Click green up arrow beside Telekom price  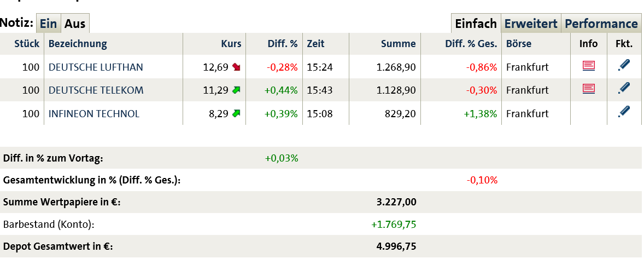click(236, 90)
